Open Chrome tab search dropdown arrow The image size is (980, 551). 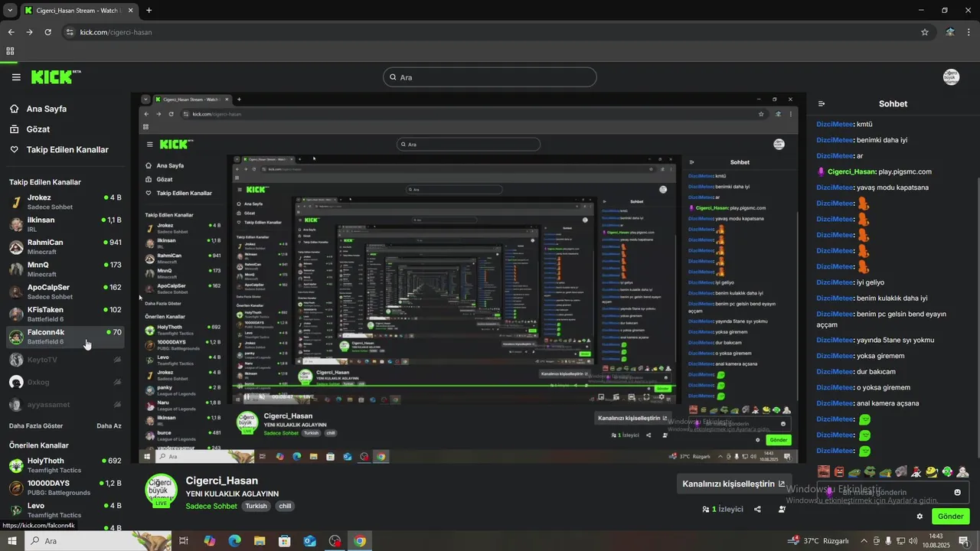(x=10, y=11)
